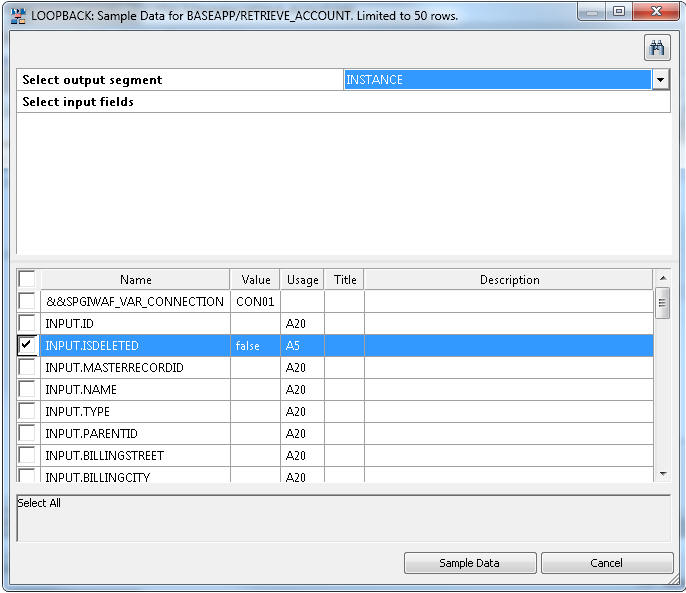Click the CON01 value cell
This screenshot has height=593, width=686.
(256, 302)
